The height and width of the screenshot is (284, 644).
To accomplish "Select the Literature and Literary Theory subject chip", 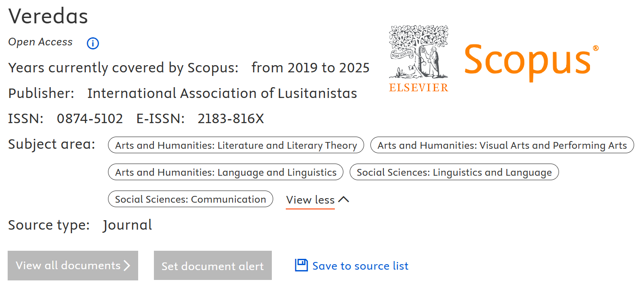I will point(236,145).
